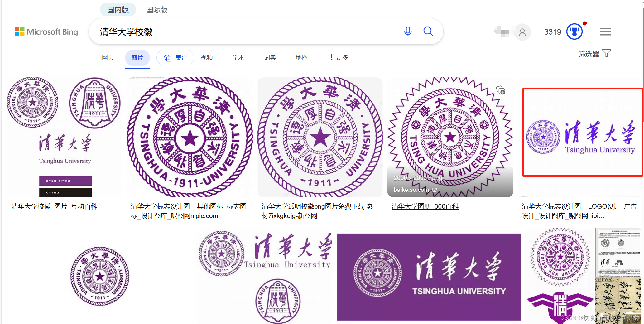Expand the 更多 menu
The image size is (644, 324).
pos(339,57)
